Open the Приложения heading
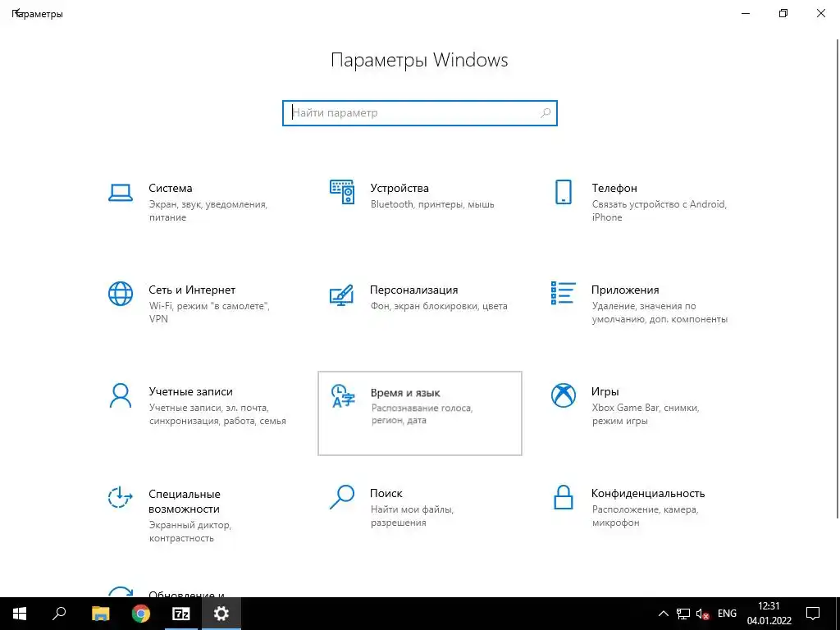Viewport: 840px width, 630px height. [x=625, y=290]
